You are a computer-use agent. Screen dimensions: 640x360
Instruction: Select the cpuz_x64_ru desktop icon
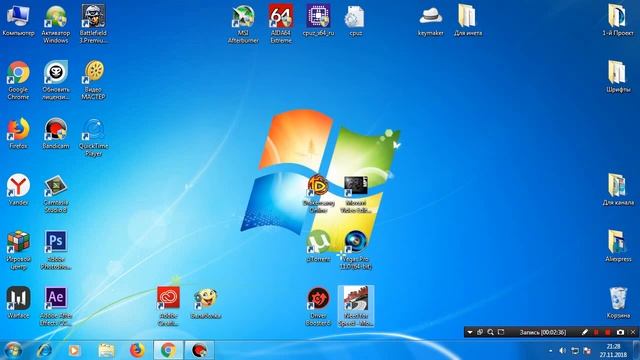318,20
